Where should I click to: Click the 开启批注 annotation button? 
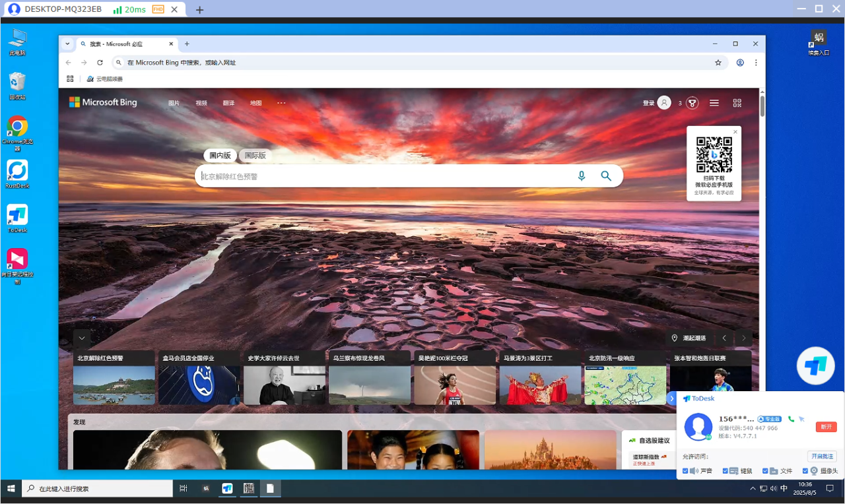click(x=822, y=457)
